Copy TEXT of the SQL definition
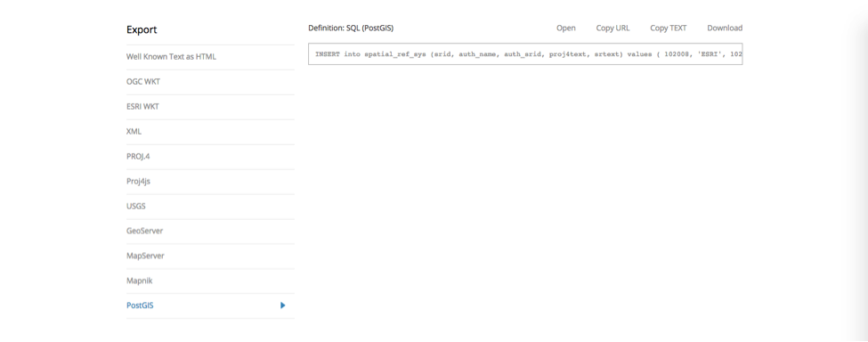Screen dimensions: 868x342 pyautogui.click(x=669, y=28)
